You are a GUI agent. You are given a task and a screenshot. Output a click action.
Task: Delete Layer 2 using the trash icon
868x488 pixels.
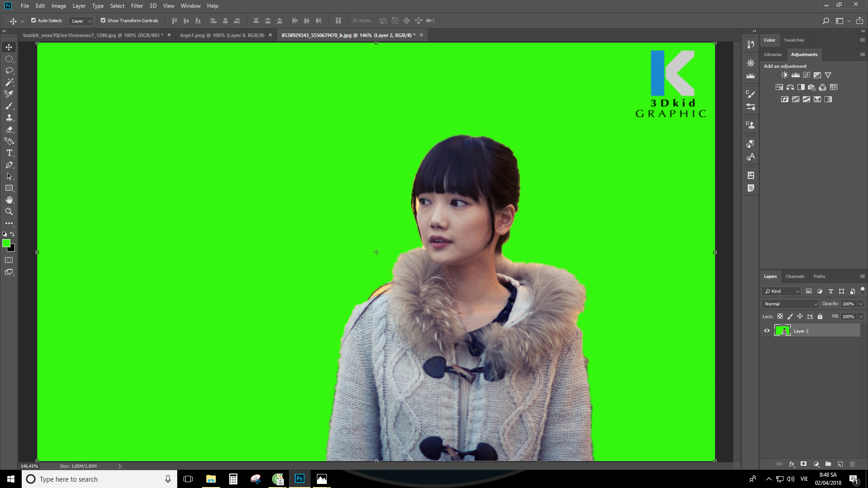coord(853,464)
